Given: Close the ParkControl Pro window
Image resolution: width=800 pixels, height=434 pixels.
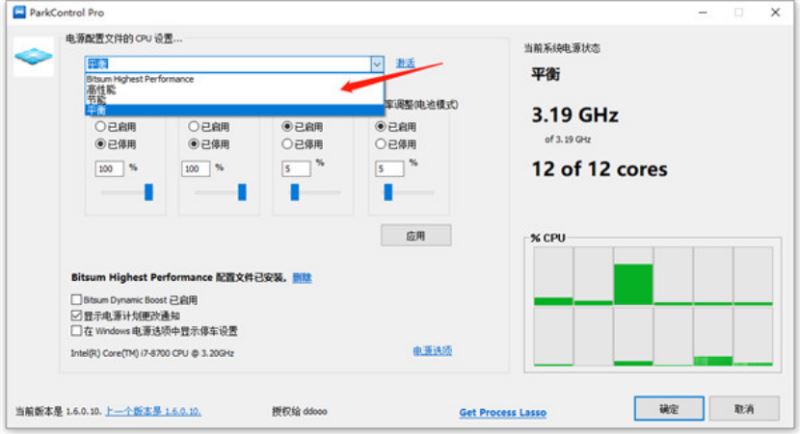Looking at the screenshot, I should click(775, 12).
